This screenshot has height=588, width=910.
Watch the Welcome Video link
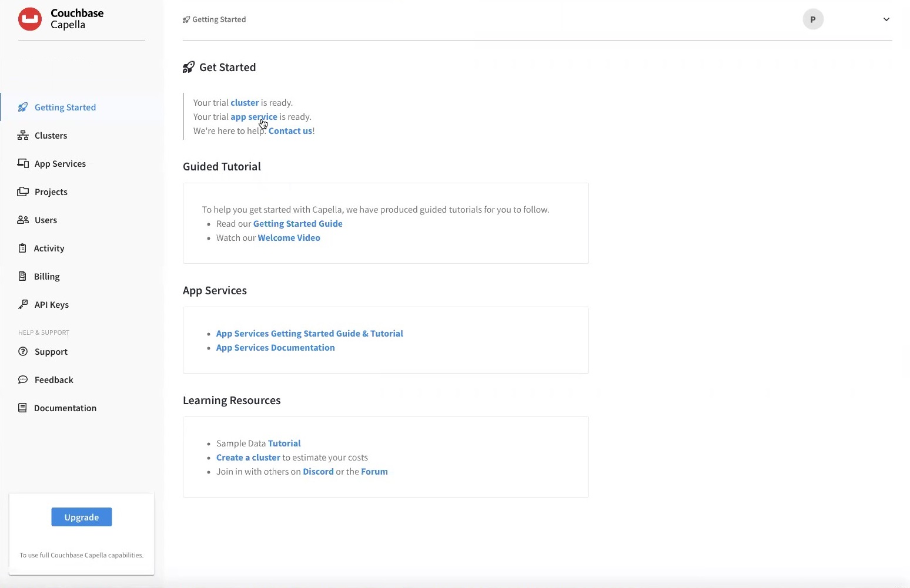[x=289, y=238]
